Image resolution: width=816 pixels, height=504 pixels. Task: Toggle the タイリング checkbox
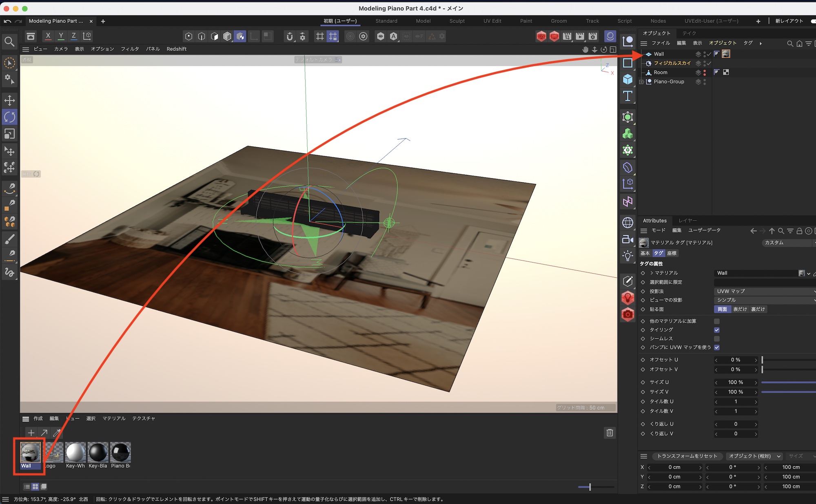717,330
